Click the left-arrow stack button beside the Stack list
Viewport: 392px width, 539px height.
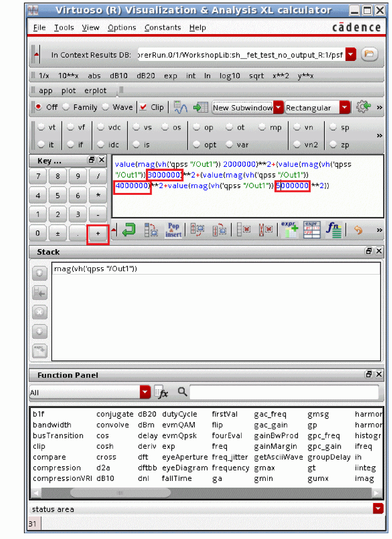tap(39, 293)
